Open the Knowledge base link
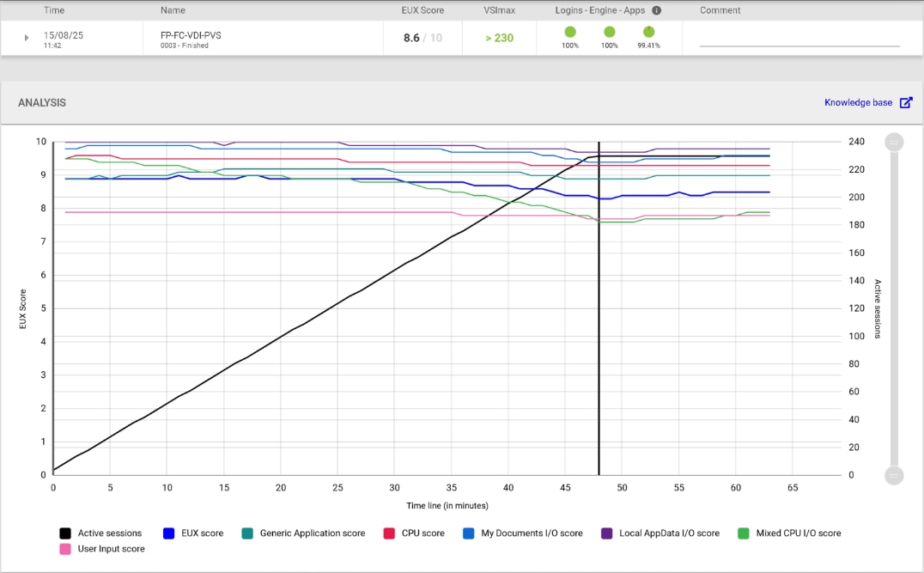924x573 pixels. [x=858, y=102]
